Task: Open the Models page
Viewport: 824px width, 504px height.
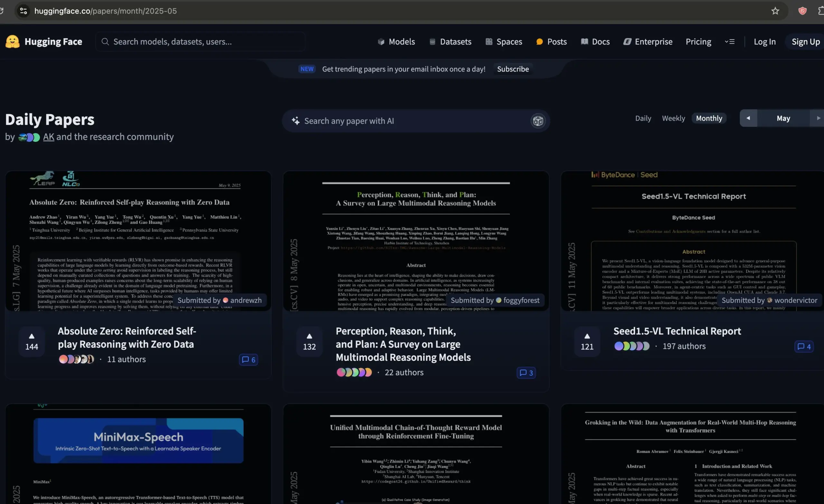Action: [x=396, y=42]
